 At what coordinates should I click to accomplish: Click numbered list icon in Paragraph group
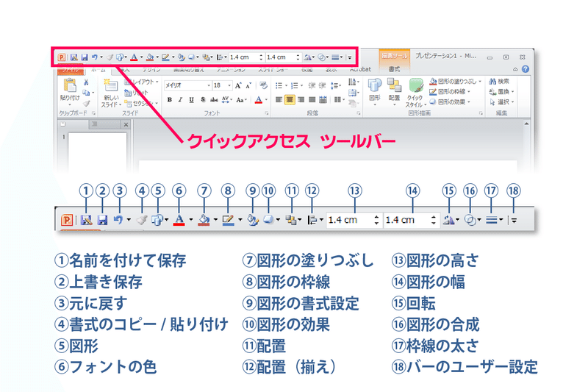[x=295, y=86]
